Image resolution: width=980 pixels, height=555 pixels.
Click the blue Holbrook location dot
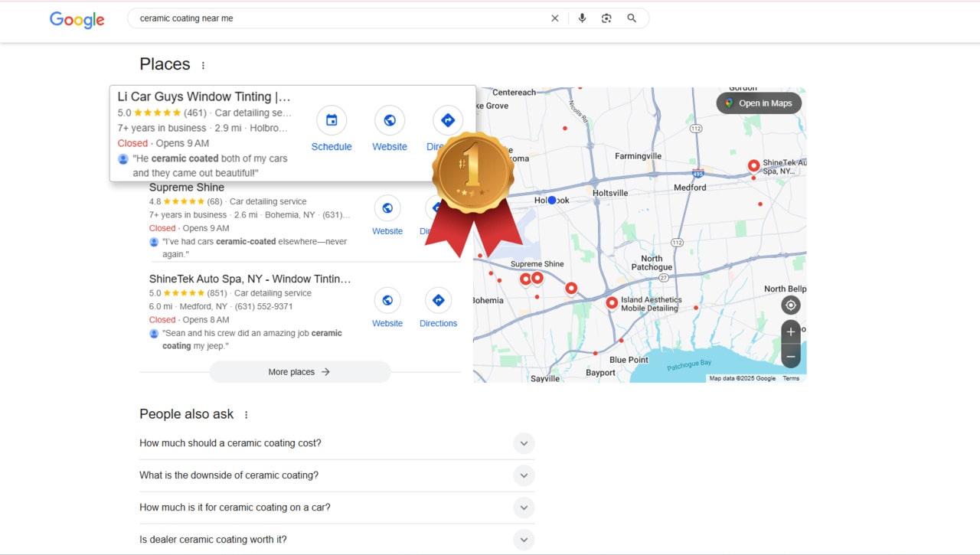(551, 201)
